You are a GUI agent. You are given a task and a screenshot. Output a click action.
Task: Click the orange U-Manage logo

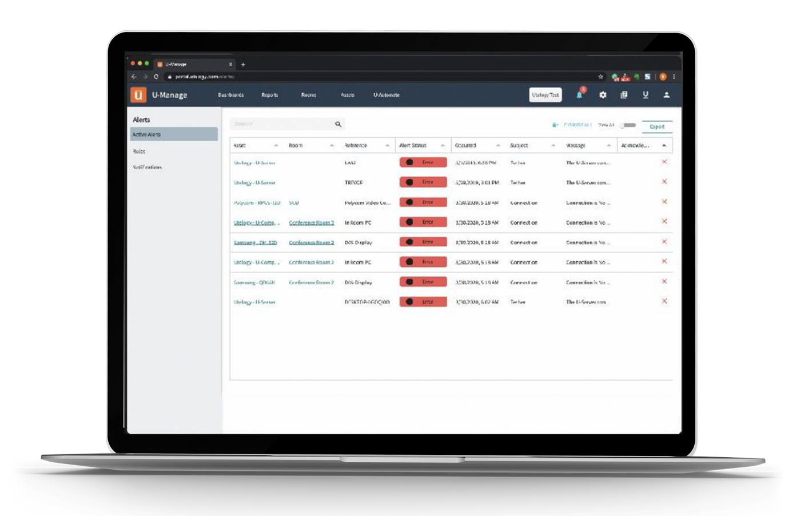click(138, 95)
